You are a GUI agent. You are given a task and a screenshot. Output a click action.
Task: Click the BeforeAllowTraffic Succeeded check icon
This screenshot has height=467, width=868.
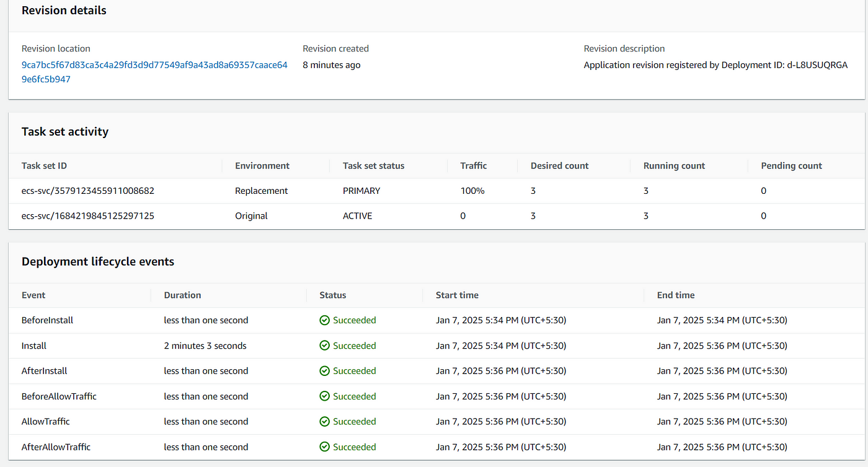coord(324,396)
